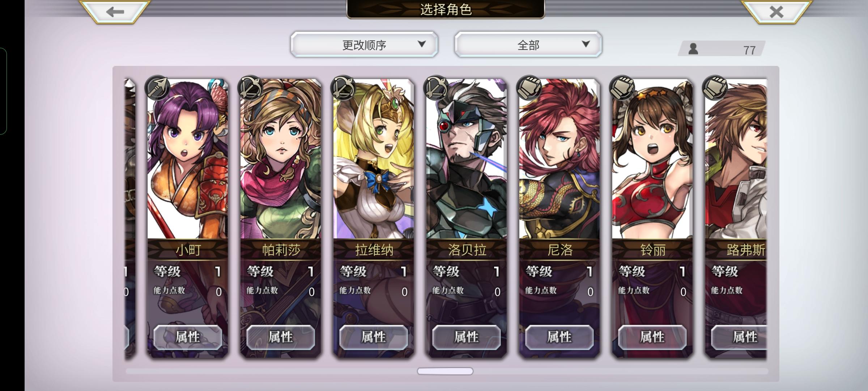Open 属性 for 小町

point(188,337)
